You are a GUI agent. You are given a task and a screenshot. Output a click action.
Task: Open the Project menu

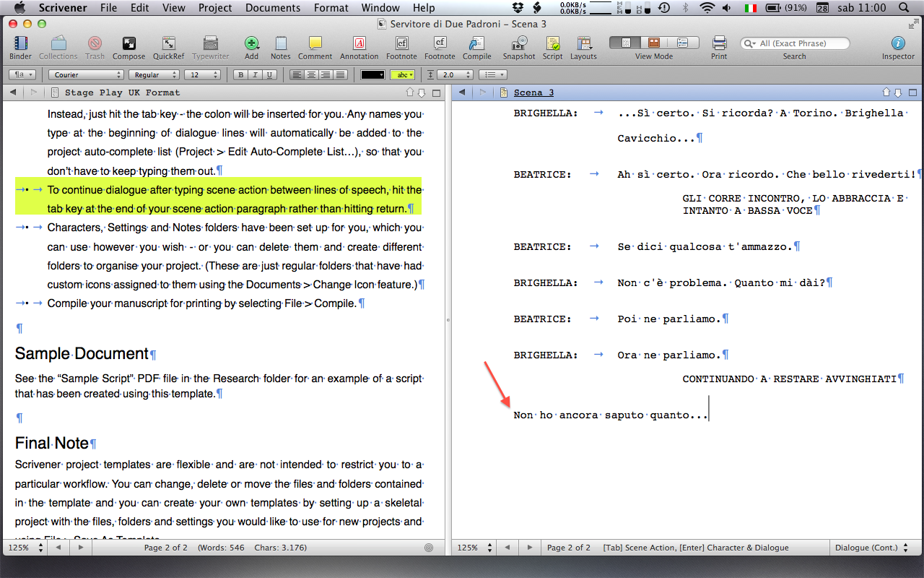[x=215, y=8]
